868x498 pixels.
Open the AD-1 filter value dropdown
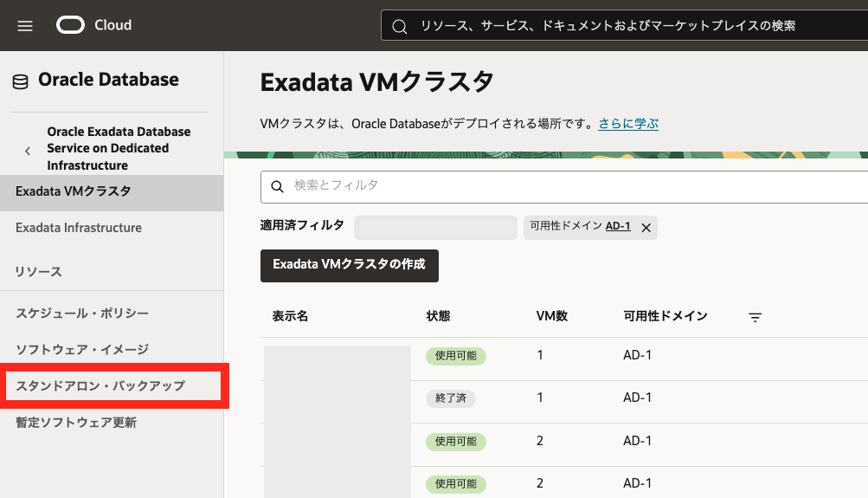coord(617,226)
